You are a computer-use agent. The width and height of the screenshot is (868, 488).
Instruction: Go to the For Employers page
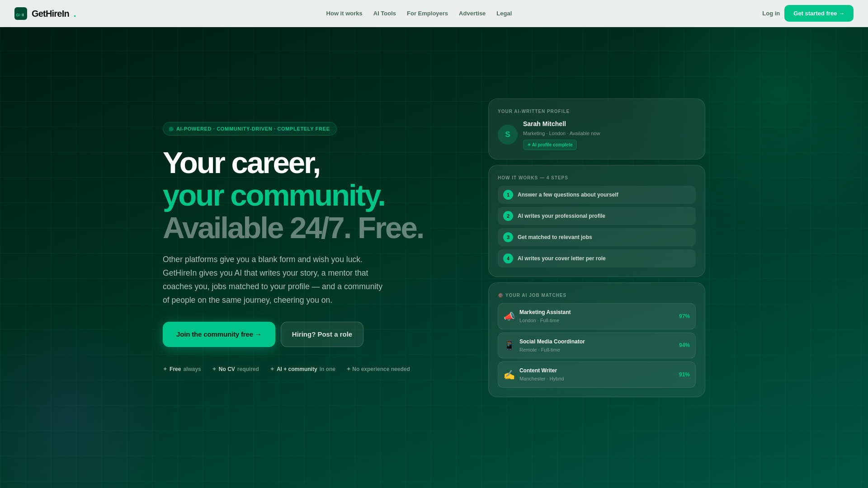pos(427,14)
